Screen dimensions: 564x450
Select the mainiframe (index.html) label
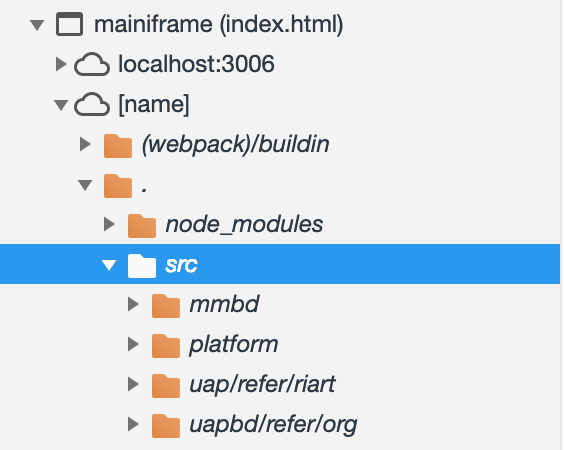219,24
